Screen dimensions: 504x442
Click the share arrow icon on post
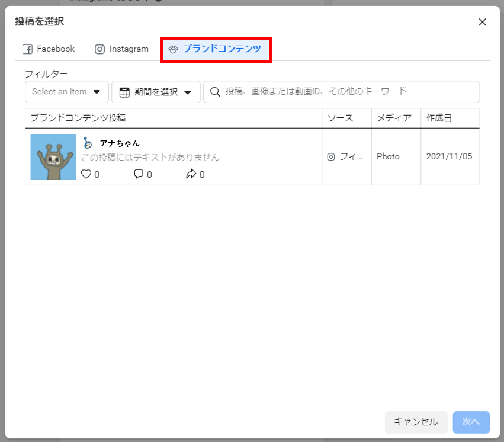(x=191, y=174)
